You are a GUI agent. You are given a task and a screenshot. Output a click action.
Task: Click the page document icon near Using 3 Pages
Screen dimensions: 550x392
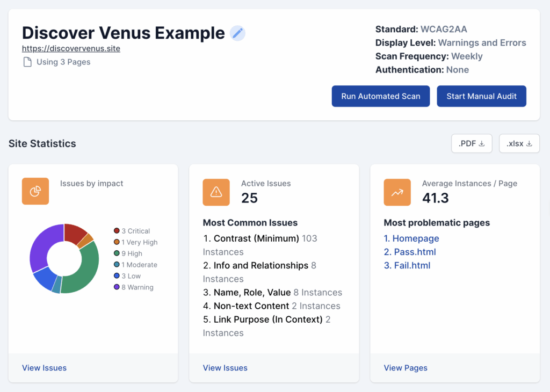tap(27, 62)
